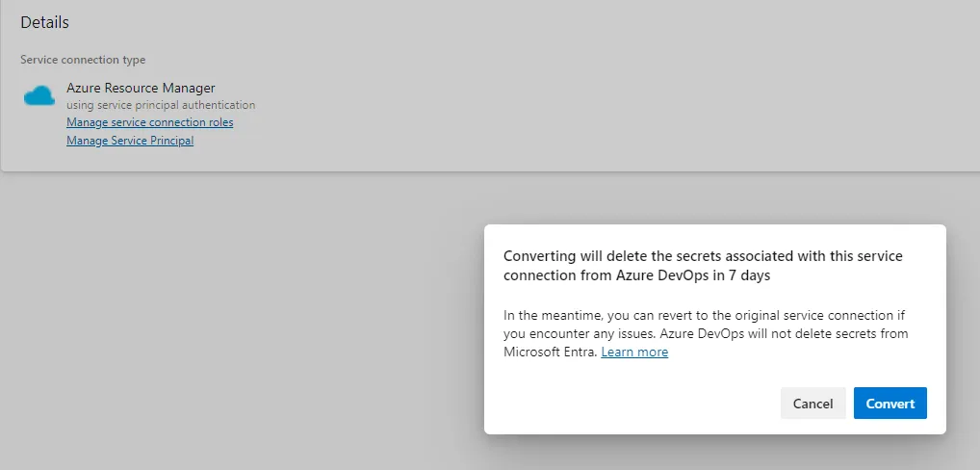Select the Azure Resource Manager text
The width and height of the screenshot is (980, 470).
click(141, 88)
